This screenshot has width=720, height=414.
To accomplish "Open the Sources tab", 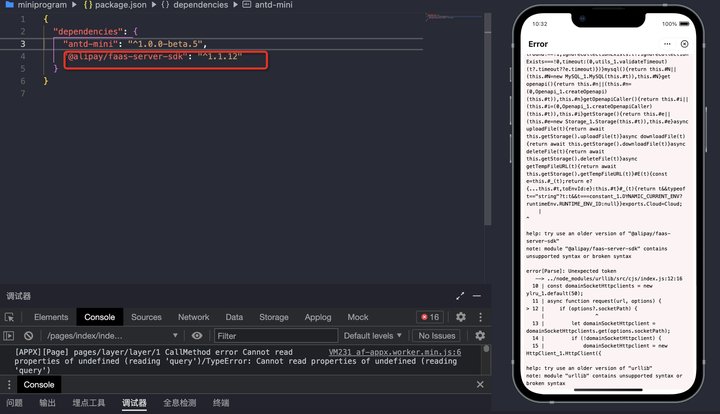I will pos(146,317).
